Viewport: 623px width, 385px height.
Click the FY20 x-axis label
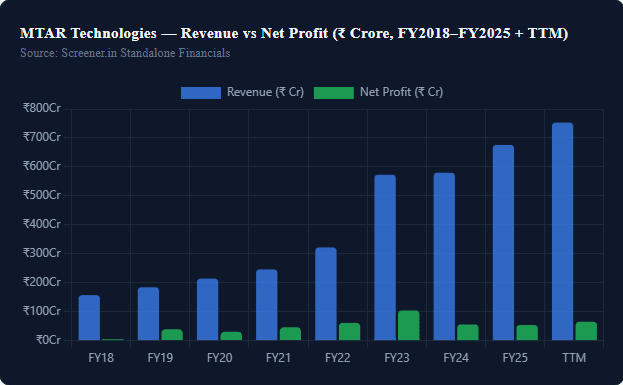point(219,358)
